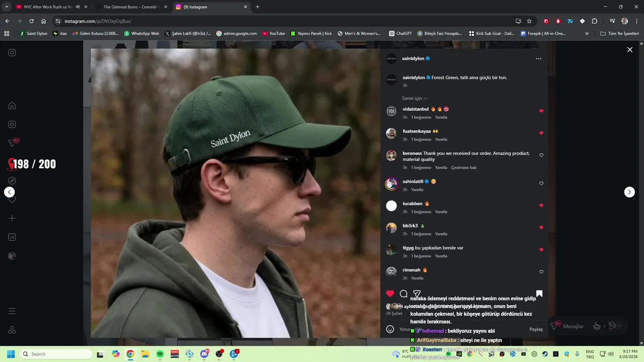644x362 pixels.
Task: Open the Saint Dylon bookmark
Action: pos(33,34)
